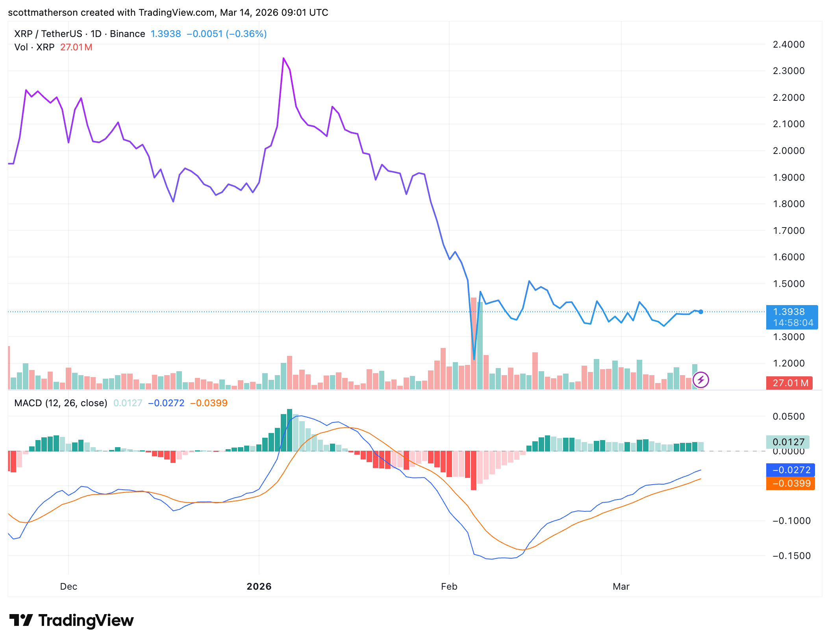830x644 pixels.
Task: Click the Dec label on time axis
Action: tap(69, 587)
